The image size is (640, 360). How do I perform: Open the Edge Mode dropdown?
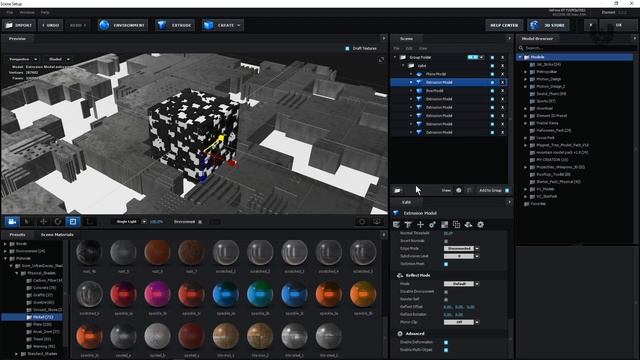pos(461,248)
